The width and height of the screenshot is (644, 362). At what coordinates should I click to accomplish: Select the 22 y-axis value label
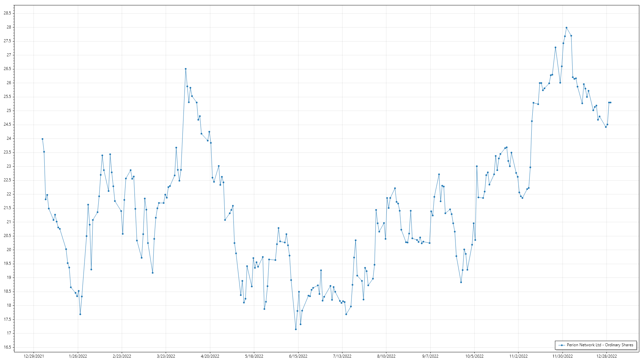coord(9,194)
